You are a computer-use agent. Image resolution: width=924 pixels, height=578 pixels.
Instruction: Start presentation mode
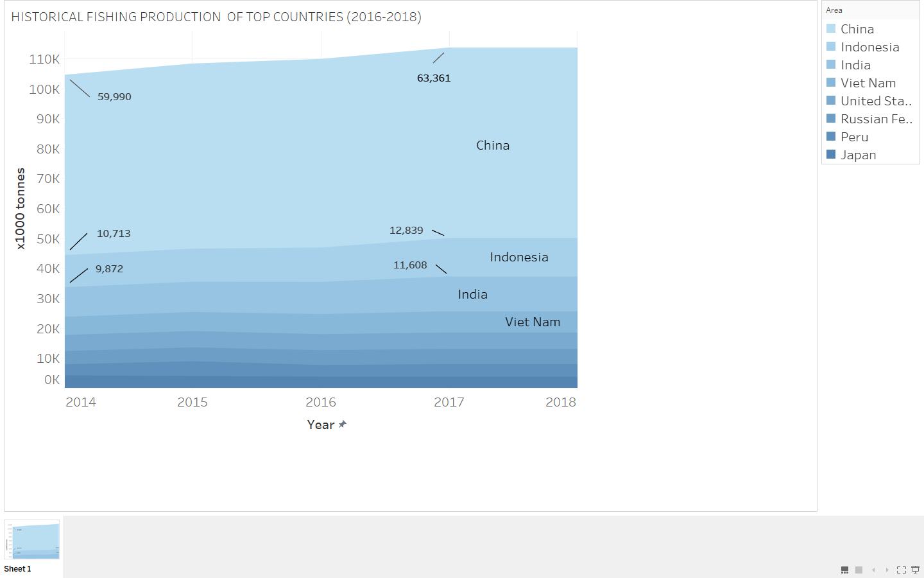click(916, 570)
